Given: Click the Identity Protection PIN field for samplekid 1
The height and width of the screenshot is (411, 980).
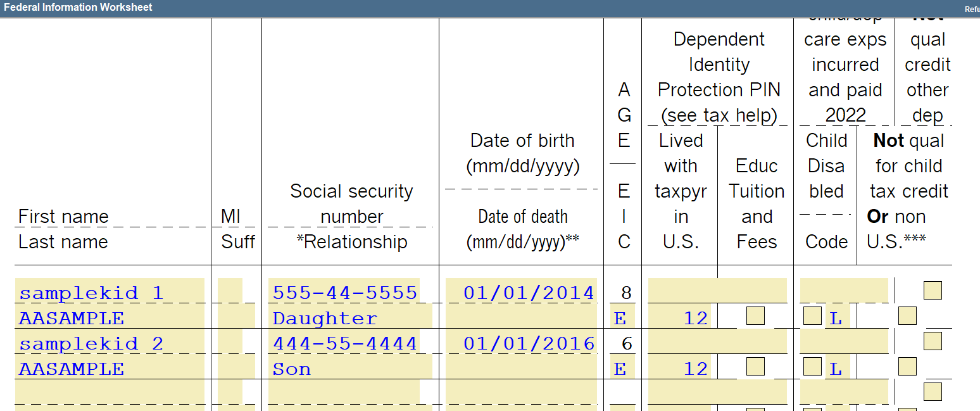Looking at the screenshot, I should pos(714,289).
